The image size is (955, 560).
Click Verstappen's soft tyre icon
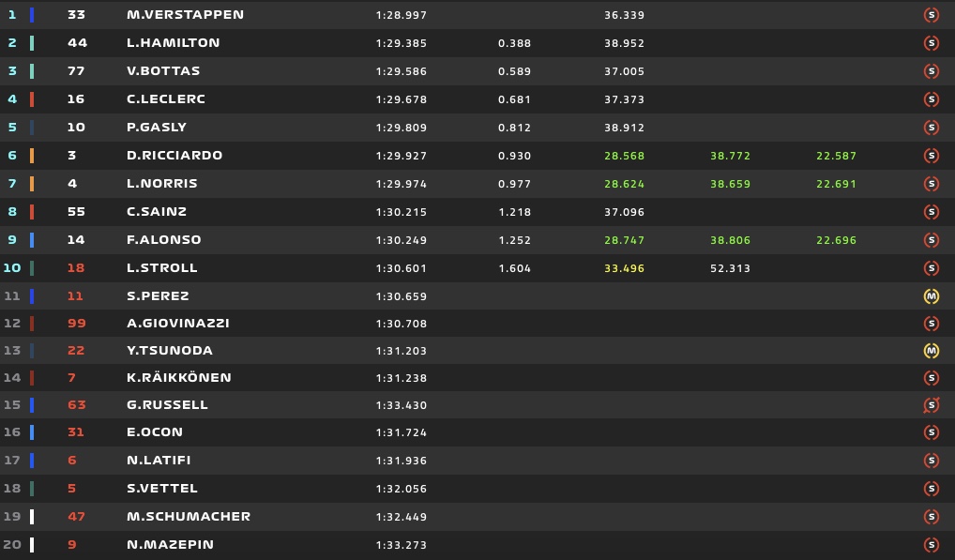pos(931,15)
